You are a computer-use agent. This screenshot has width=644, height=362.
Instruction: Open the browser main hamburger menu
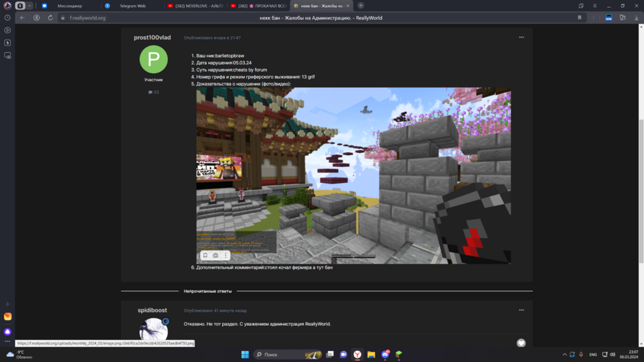click(x=594, y=6)
